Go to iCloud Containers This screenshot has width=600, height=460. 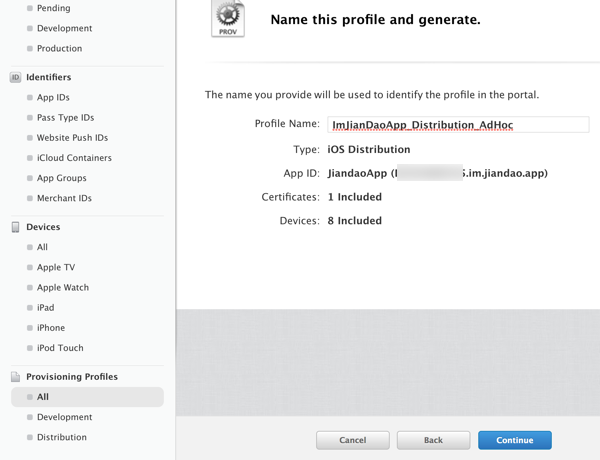pos(74,158)
